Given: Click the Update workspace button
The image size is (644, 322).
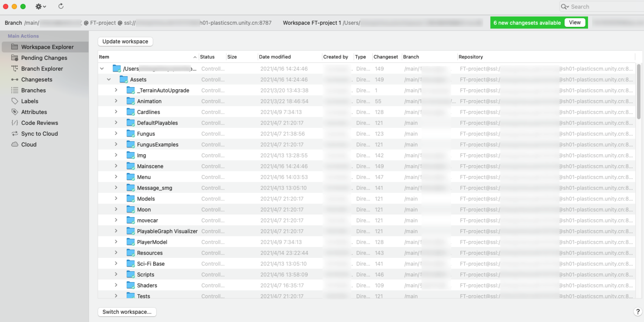Looking at the screenshot, I should click(x=125, y=41).
